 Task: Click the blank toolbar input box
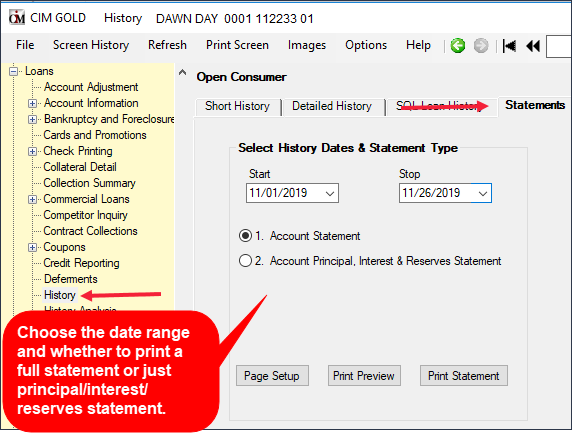(x=559, y=46)
